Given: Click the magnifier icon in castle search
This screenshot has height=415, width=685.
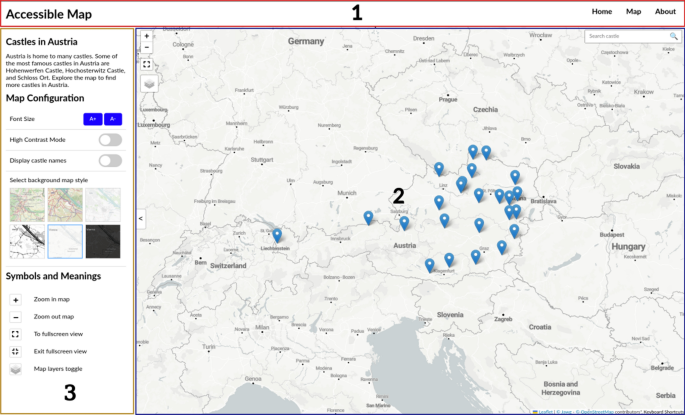Looking at the screenshot, I should [x=674, y=36].
